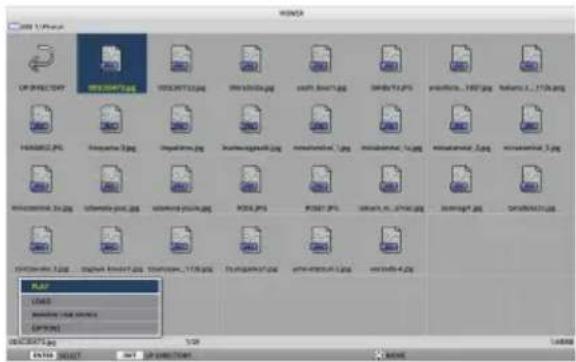This screenshot has height=362, width=576.
Task: Select LOGO in the popup menu
Action: pyautogui.click(x=90, y=301)
